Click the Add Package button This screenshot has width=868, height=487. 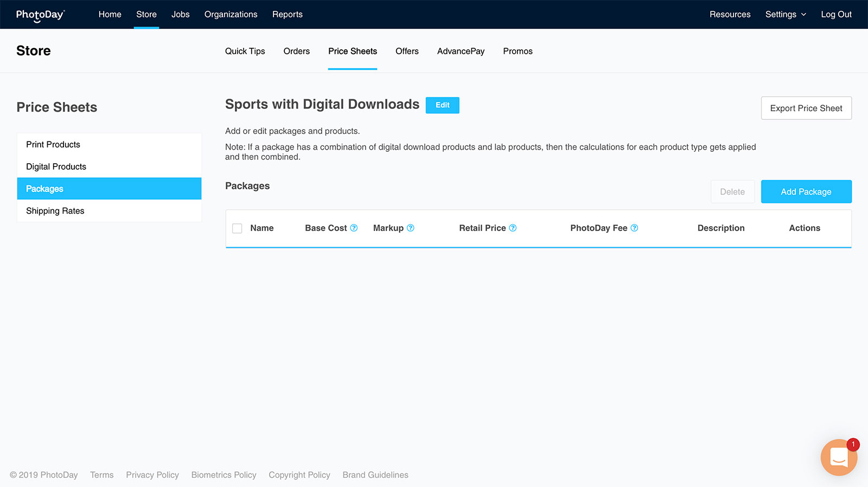pos(806,192)
